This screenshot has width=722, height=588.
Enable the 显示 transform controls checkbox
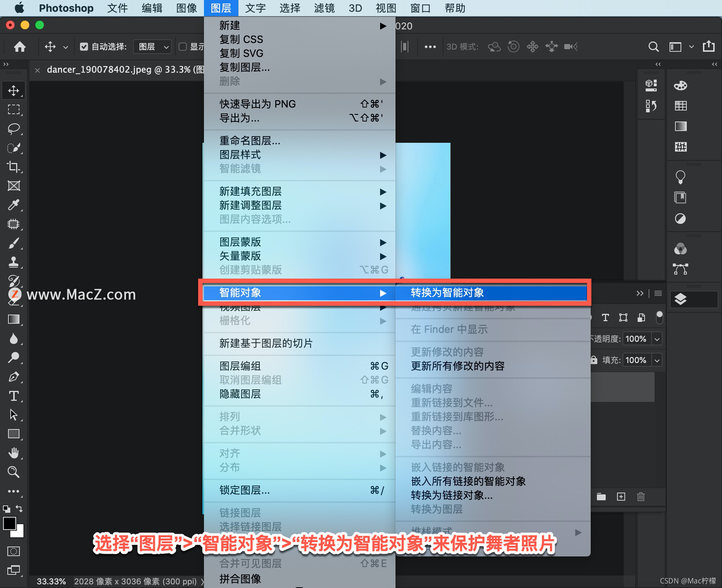[x=183, y=47]
